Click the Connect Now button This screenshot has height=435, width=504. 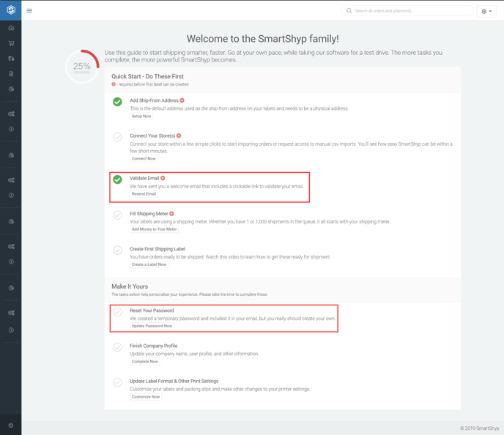pos(144,158)
